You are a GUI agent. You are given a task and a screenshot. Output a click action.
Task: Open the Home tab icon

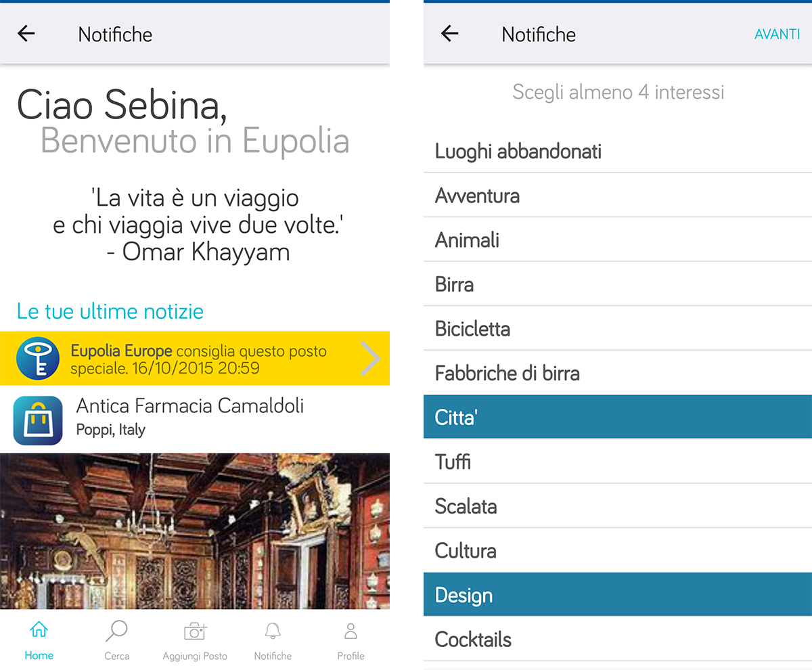click(39, 631)
